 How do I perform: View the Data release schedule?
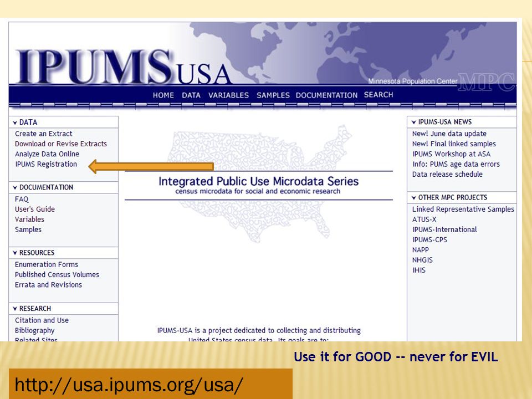coord(447,175)
